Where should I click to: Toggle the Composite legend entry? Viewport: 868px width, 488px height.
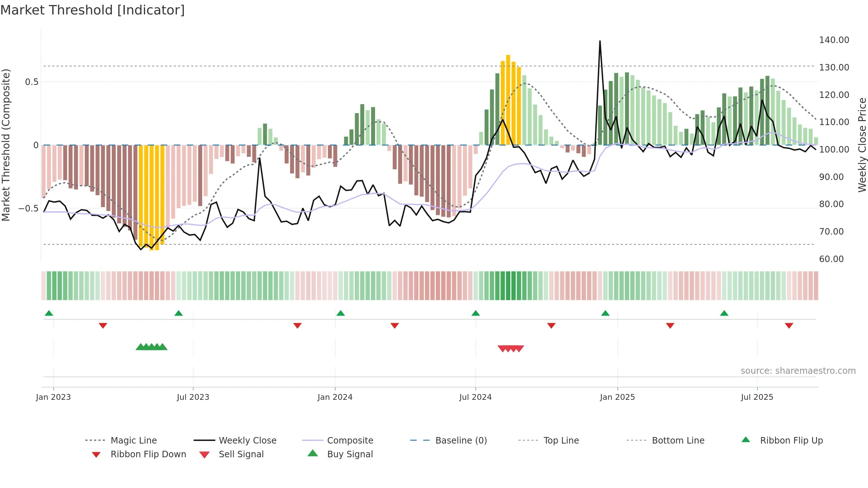pyautogui.click(x=337, y=440)
